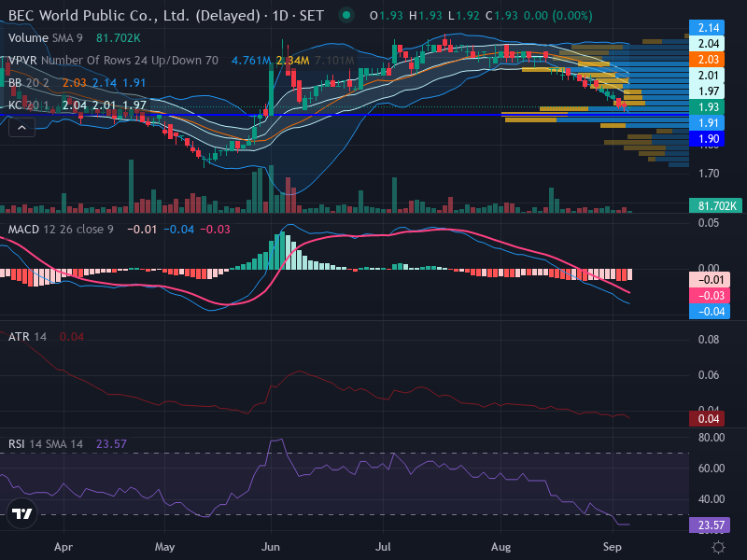Click the -0.01 histogram value label
The width and height of the screenshot is (747, 560).
(x=710, y=279)
